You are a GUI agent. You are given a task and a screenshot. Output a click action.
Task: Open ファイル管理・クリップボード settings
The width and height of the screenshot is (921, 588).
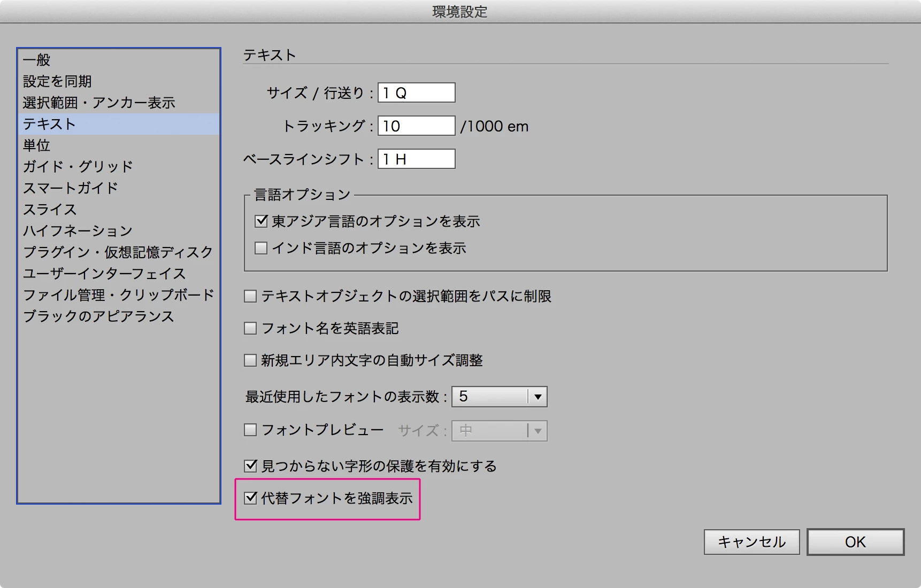[x=119, y=295]
